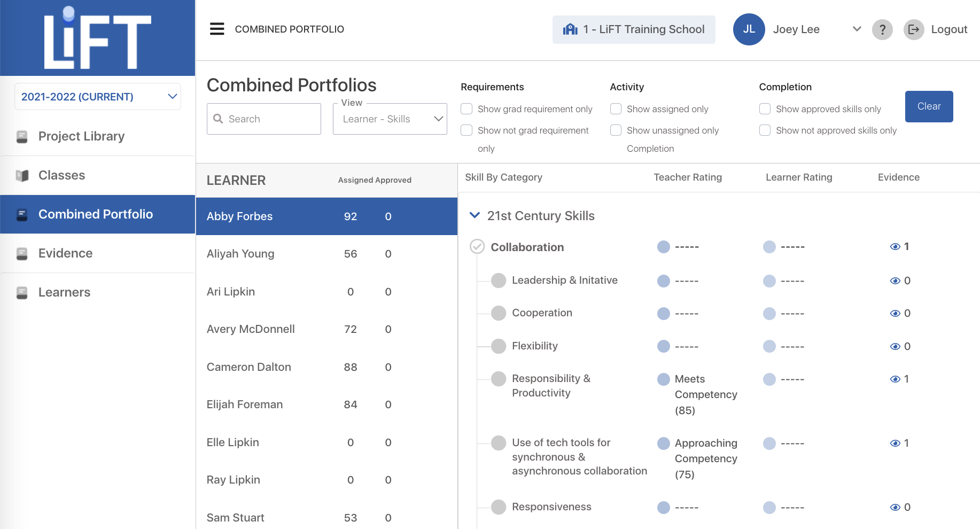The height and width of the screenshot is (529, 980).
Task: Select learner Abby Forbes
Action: click(326, 216)
